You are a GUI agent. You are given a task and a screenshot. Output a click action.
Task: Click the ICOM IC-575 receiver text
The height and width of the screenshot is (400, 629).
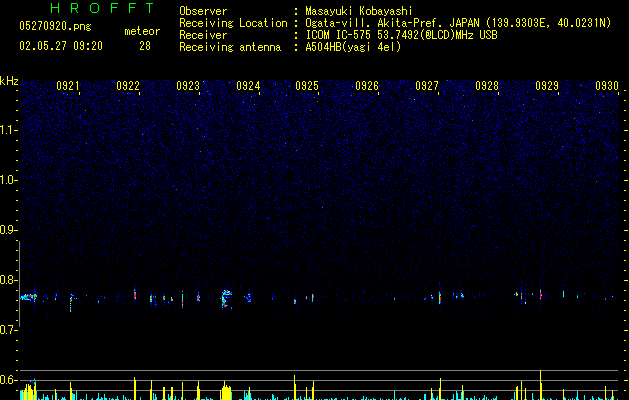(402, 35)
